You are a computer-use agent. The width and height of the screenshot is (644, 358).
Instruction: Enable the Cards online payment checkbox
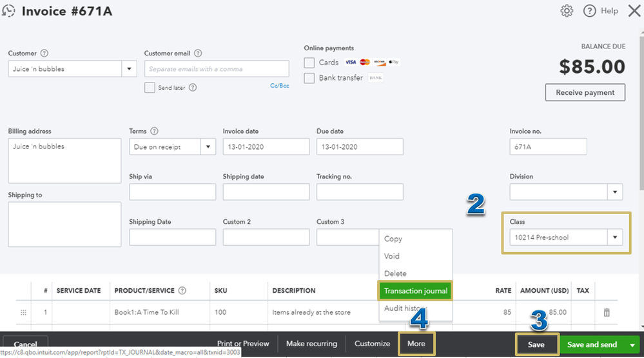309,63
